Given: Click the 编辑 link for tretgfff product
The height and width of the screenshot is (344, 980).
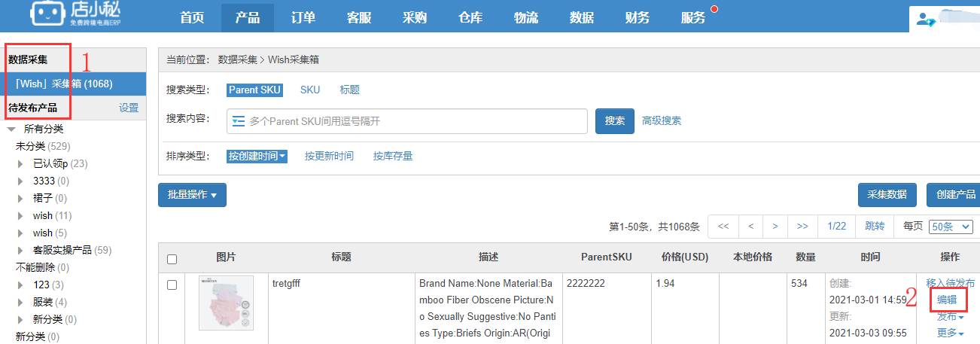Looking at the screenshot, I should (947, 300).
